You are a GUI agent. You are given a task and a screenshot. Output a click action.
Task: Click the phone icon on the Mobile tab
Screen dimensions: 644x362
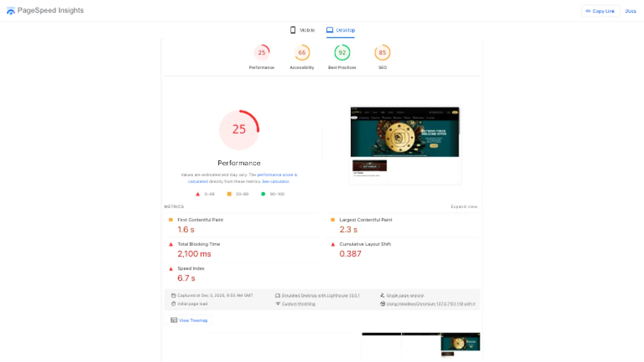pyautogui.click(x=293, y=30)
